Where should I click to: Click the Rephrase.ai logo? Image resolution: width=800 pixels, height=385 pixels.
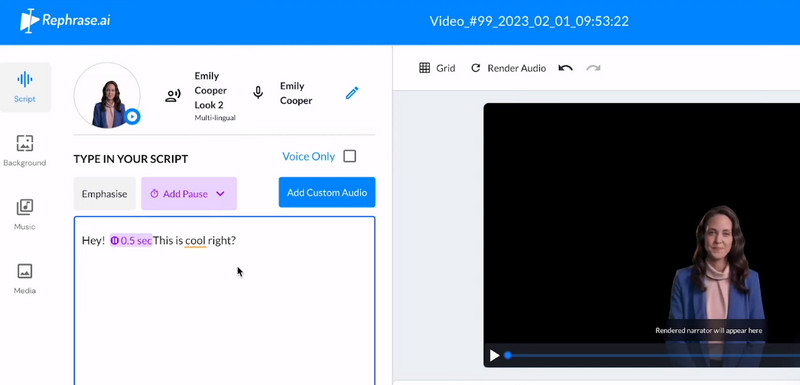[x=65, y=21]
